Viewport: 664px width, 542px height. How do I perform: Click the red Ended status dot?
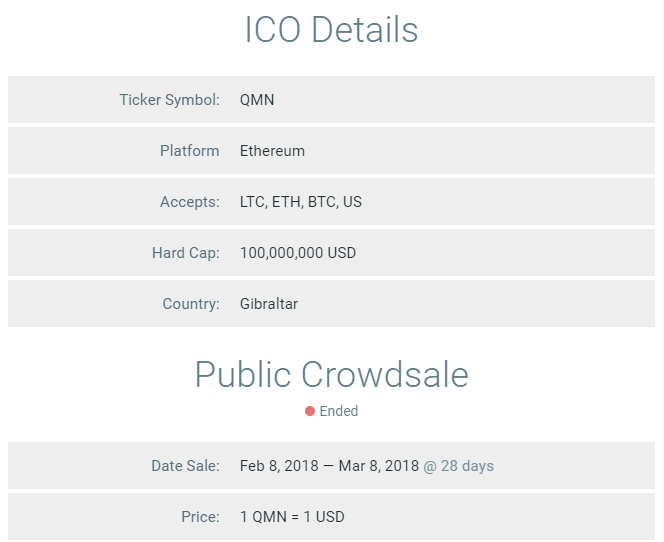(x=310, y=411)
